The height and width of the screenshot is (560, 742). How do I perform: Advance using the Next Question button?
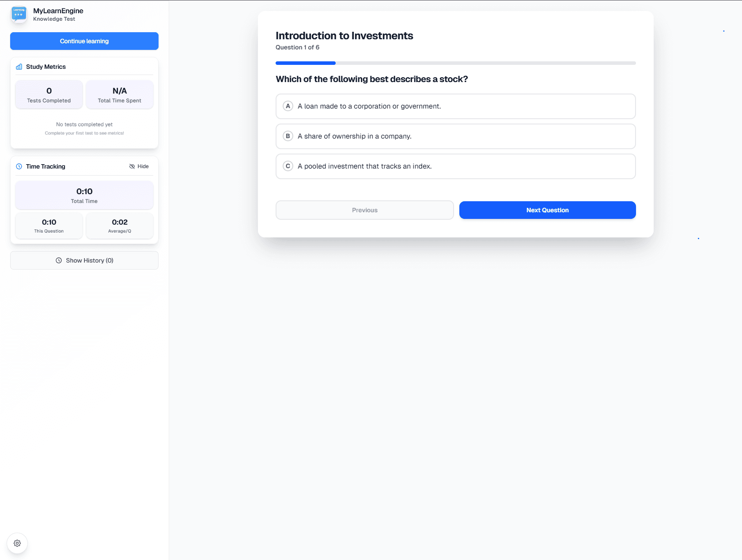[x=547, y=210]
